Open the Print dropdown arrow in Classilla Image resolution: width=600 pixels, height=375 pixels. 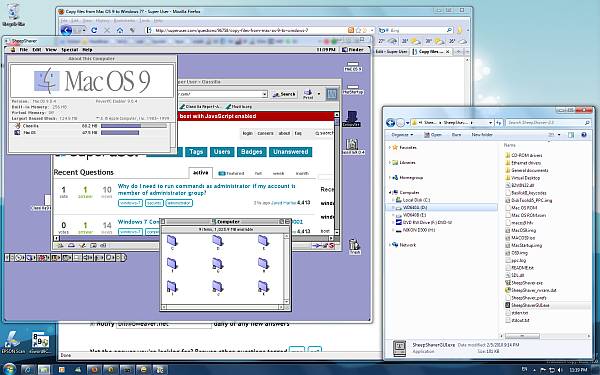click(x=319, y=94)
